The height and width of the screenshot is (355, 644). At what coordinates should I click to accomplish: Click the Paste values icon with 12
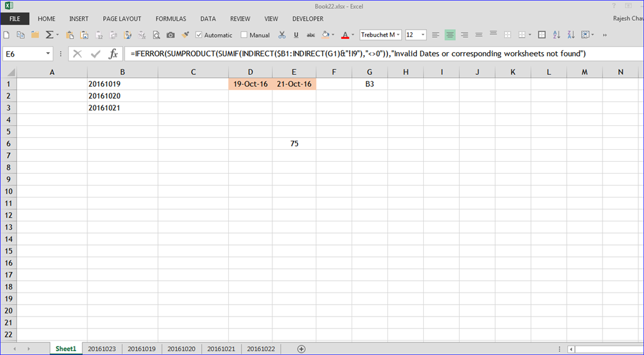(x=99, y=35)
